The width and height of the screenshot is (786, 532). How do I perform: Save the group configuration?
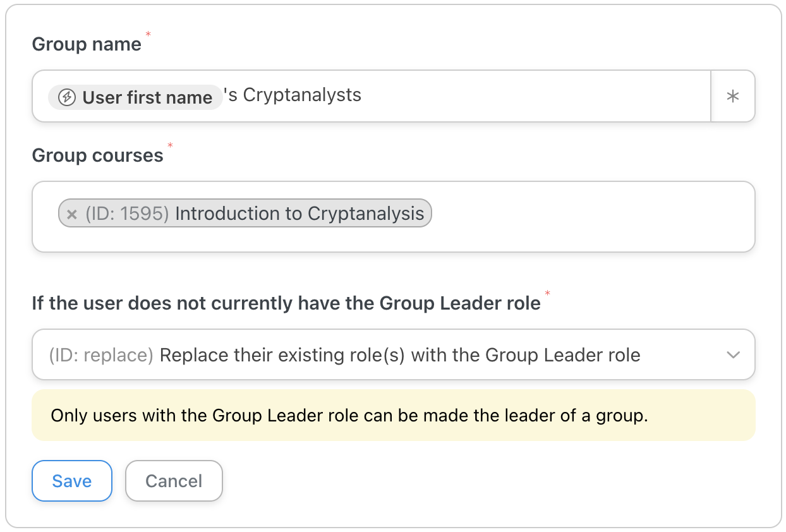point(71,481)
